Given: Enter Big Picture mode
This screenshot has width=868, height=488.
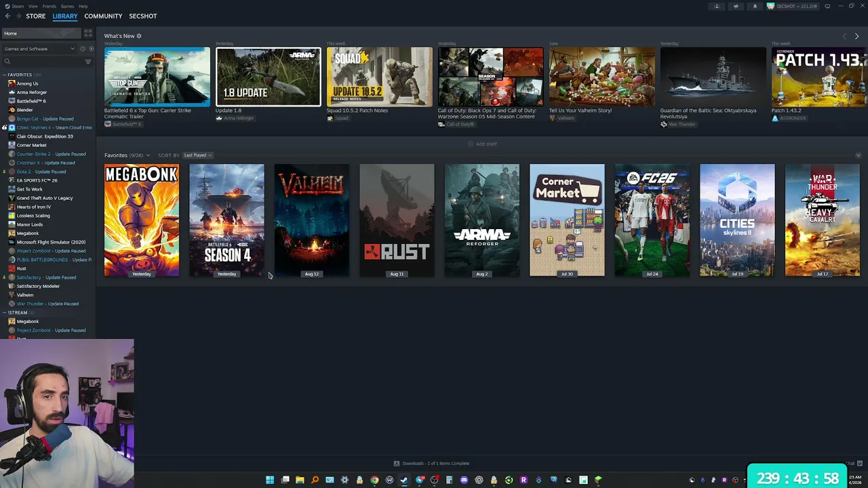Looking at the screenshot, I should [827, 6].
